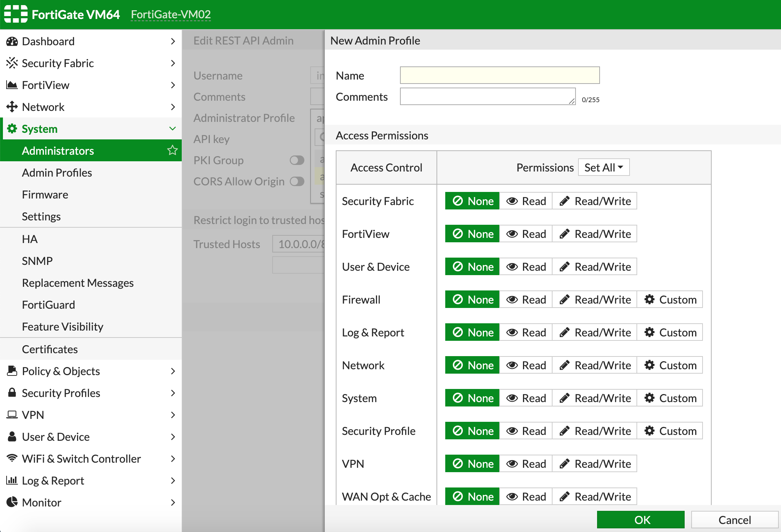
Task: Click the Dashboard gauge icon
Action: pyautogui.click(x=12, y=41)
